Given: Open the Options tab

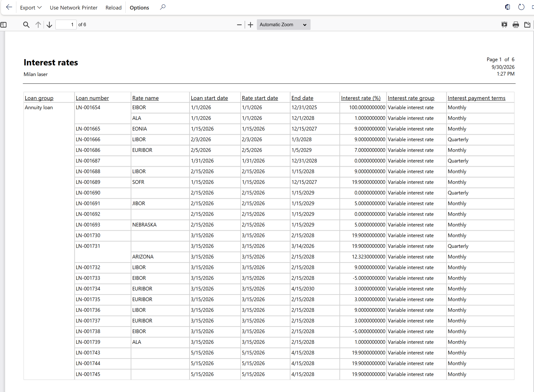Looking at the screenshot, I should (x=139, y=8).
